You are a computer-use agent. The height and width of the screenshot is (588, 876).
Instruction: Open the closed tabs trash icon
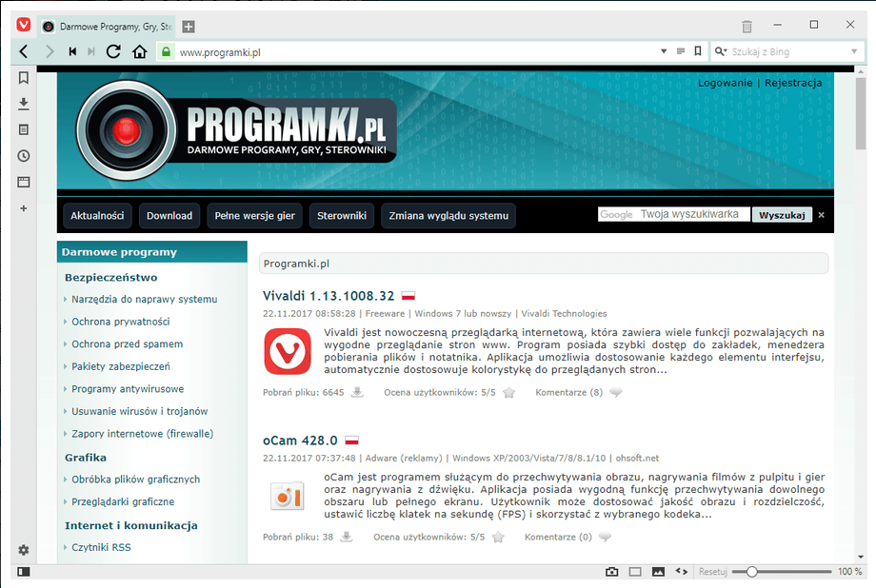[747, 27]
